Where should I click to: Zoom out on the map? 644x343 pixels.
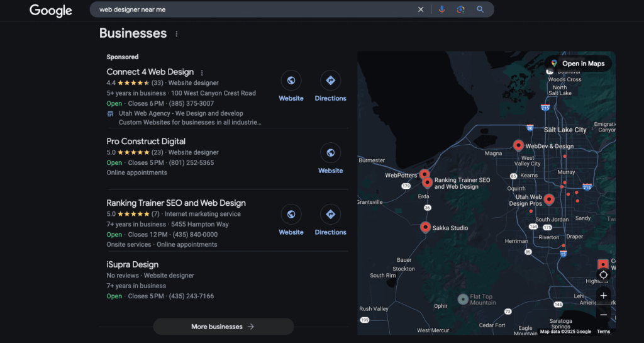click(x=603, y=315)
